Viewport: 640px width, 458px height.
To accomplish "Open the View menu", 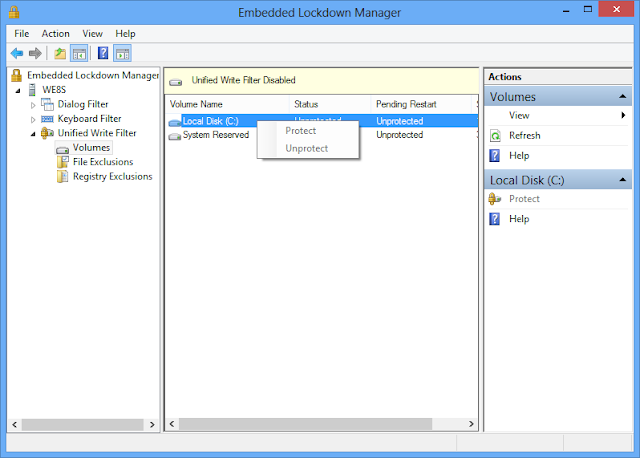I will pyautogui.click(x=92, y=33).
